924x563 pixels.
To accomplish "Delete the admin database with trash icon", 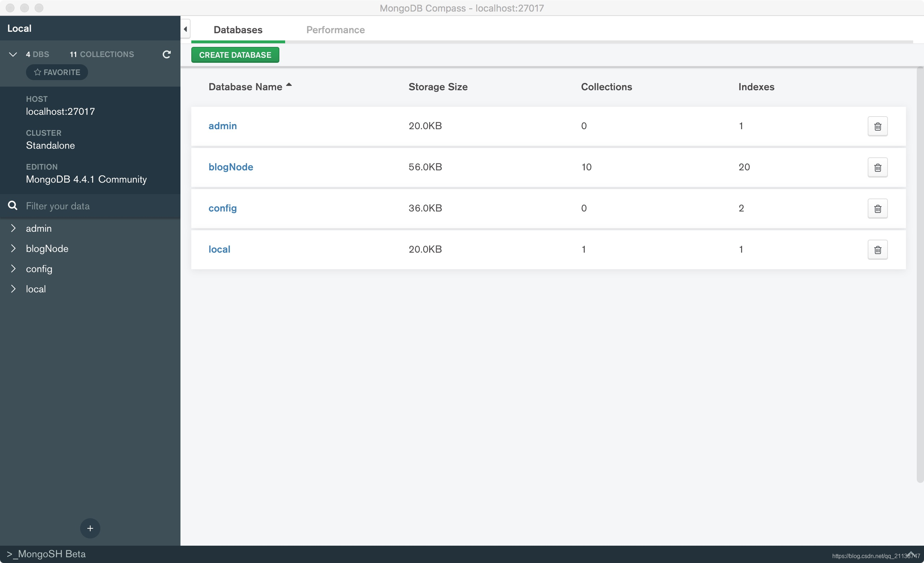I will click(x=877, y=126).
